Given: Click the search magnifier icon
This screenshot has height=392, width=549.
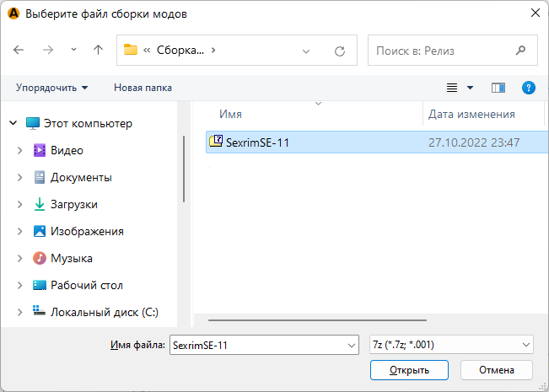Looking at the screenshot, I should tap(521, 51).
